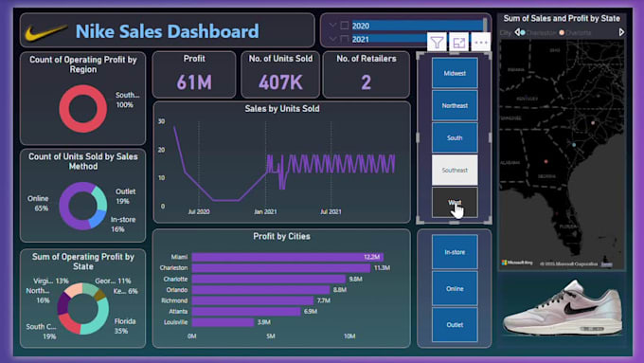Select the Richmond bar in Profit by Cities
This screenshot has width=644, height=363.
tap(253, 300)
